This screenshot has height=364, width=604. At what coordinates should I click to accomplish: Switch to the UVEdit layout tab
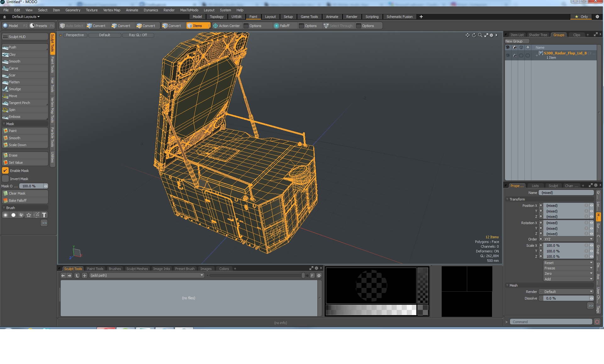click(236, 17)
